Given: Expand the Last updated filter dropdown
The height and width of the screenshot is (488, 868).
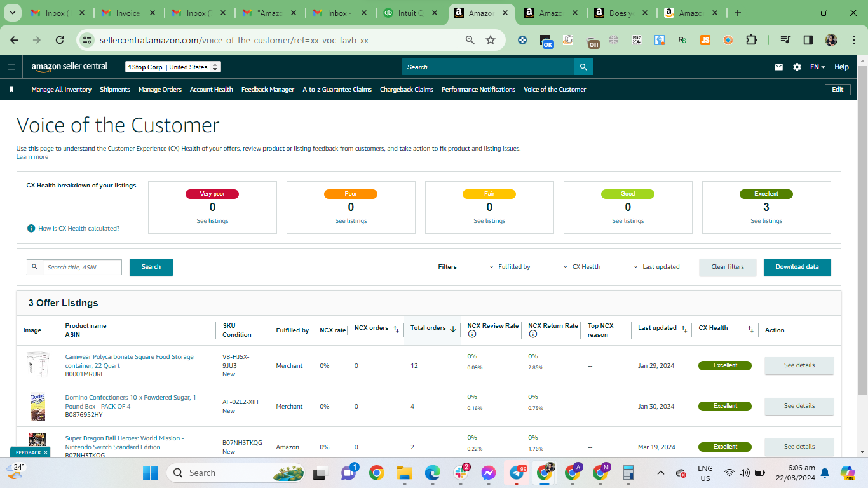Looking at the screenshot, I should [656, 267].
